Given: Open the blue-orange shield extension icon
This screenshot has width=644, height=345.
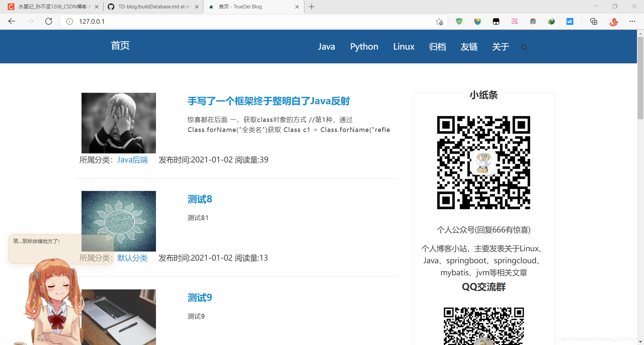Looking at the screenshot, I should coord(478,21).
